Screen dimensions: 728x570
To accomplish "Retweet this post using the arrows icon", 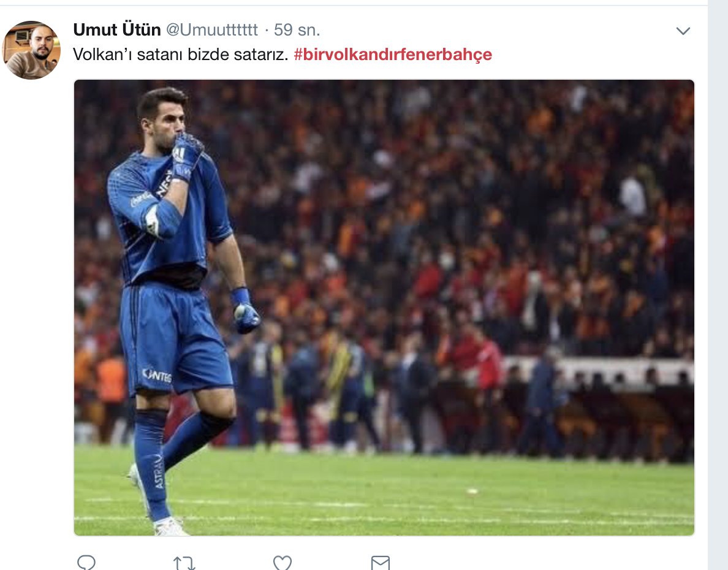I will click(x=184, y=562).
